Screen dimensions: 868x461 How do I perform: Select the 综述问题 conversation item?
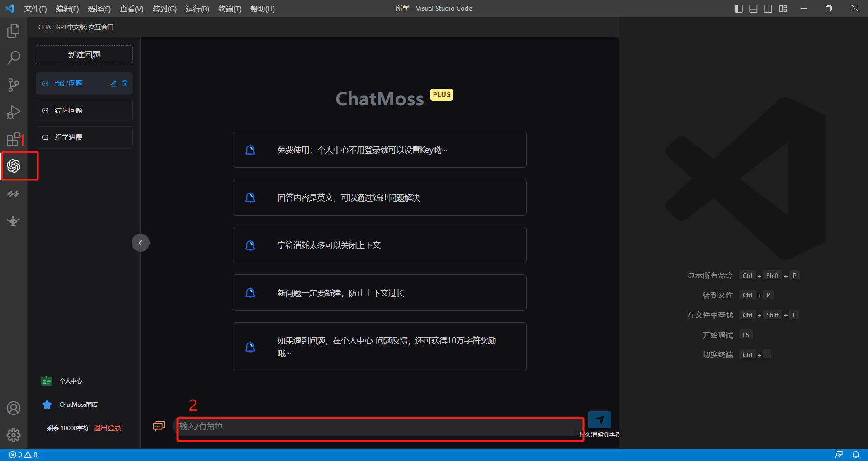tap(84, 111)
